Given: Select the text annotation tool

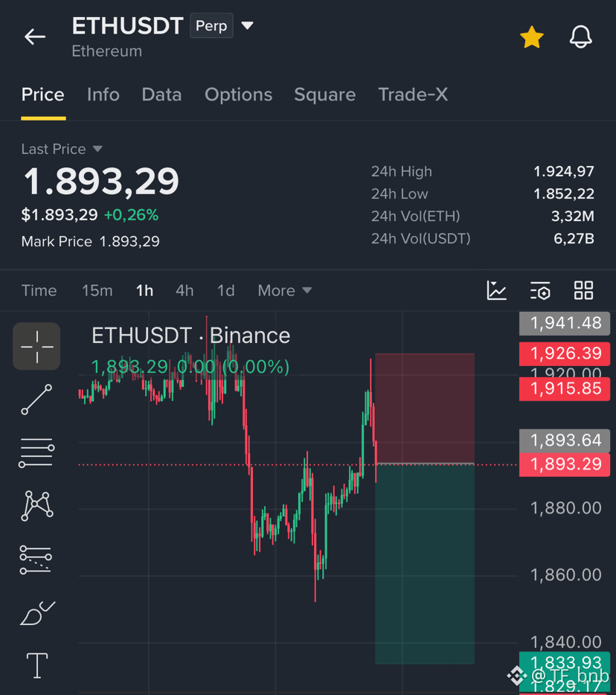Looking at the screenshot, I should click(37, 665).
